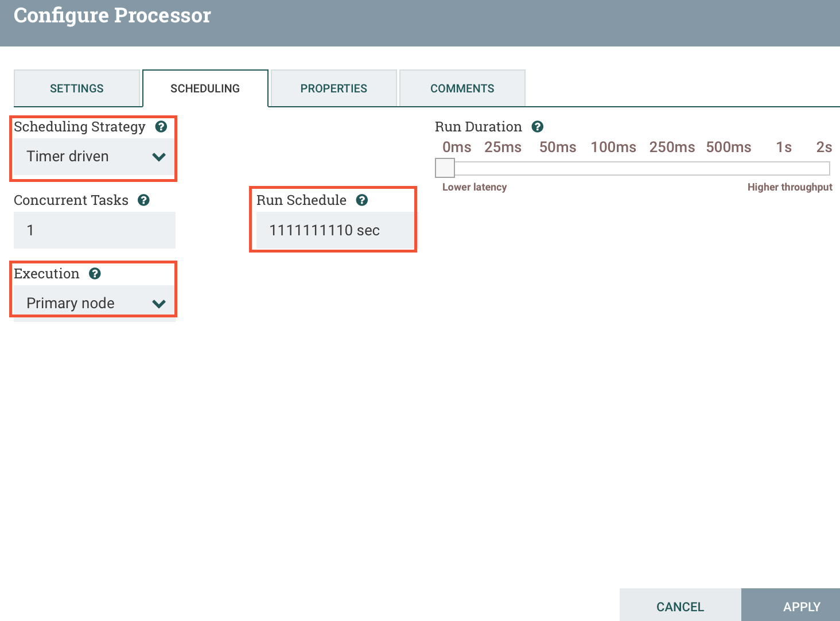The image size is (840, 621).
Task: Open help for Scheduling Strategy
Action: point(161,127)
